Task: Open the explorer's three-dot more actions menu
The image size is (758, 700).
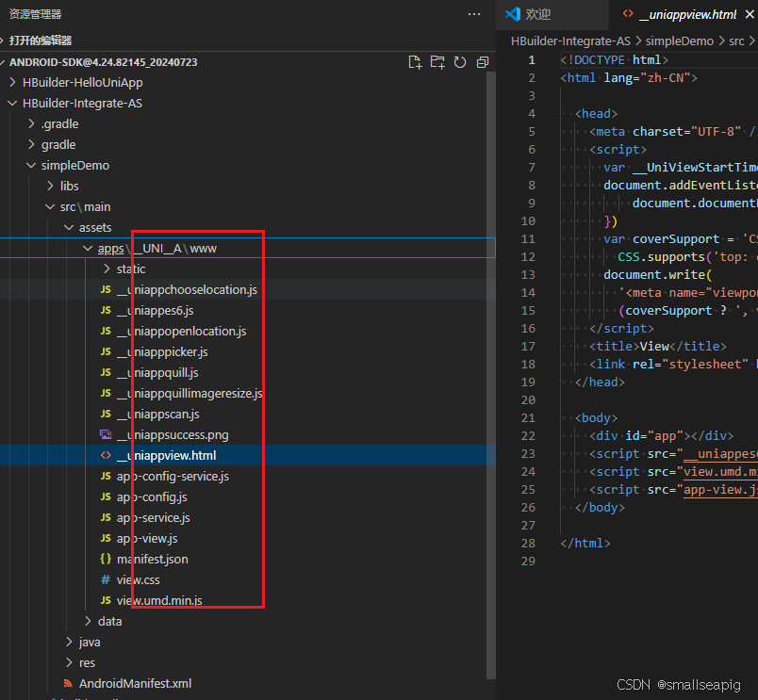Action: coord(474,14)
